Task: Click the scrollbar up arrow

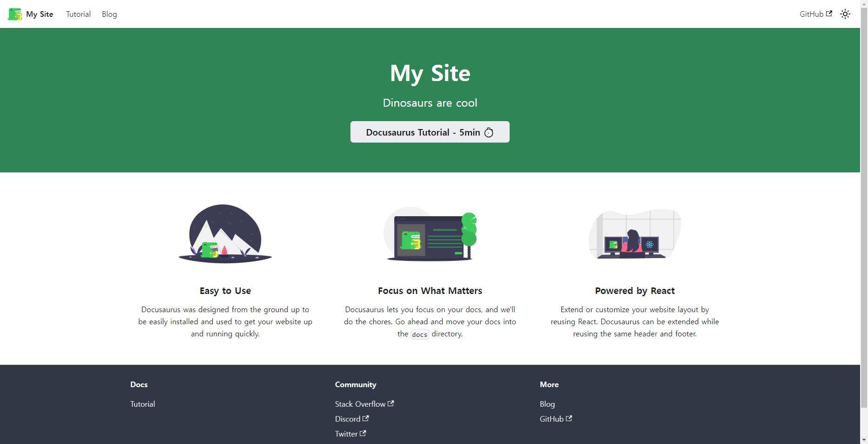Action: point(864,4)
